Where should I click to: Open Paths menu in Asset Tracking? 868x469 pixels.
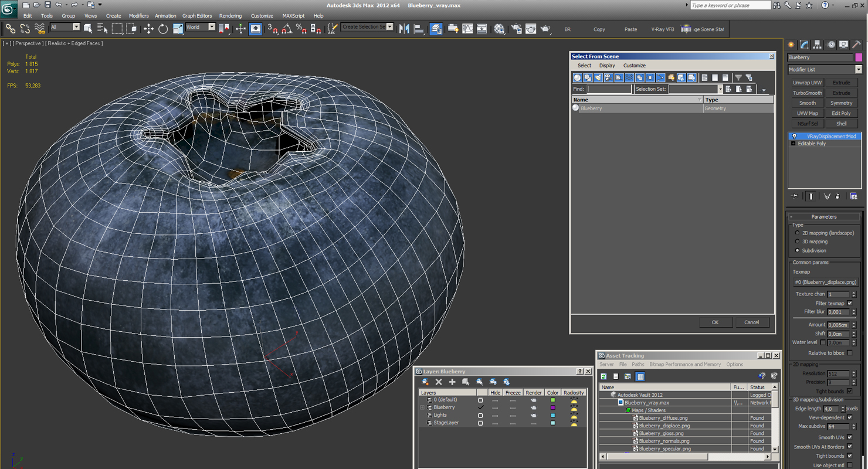638,365
